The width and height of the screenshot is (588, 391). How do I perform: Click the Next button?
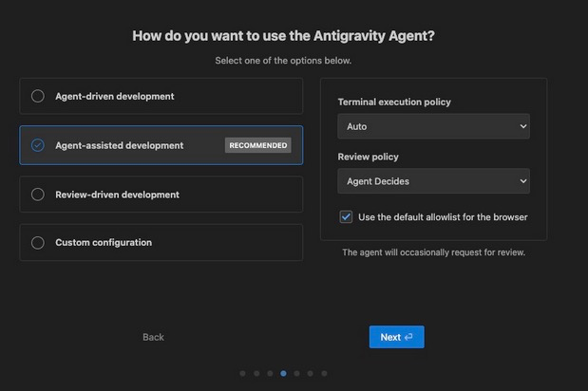pos(397,337)
